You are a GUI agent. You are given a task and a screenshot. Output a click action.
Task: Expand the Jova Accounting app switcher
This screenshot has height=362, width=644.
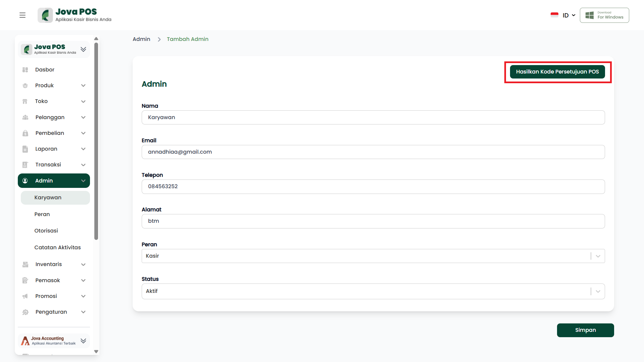[83, 341]
